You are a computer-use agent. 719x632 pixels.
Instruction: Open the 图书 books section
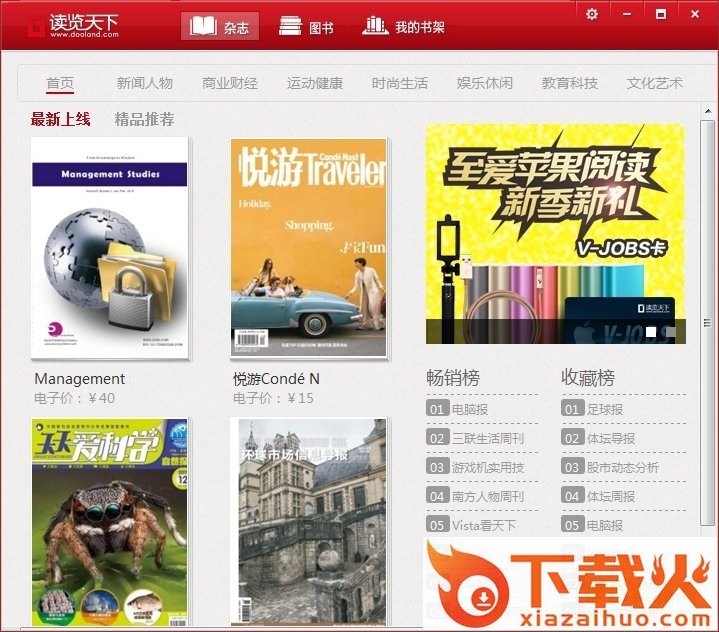click(x=306, y=27)
